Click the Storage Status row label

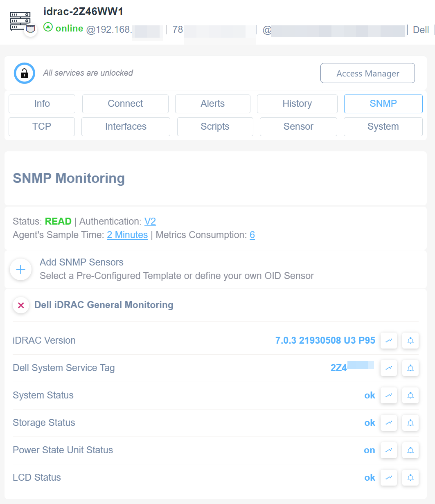coord(44,423)
